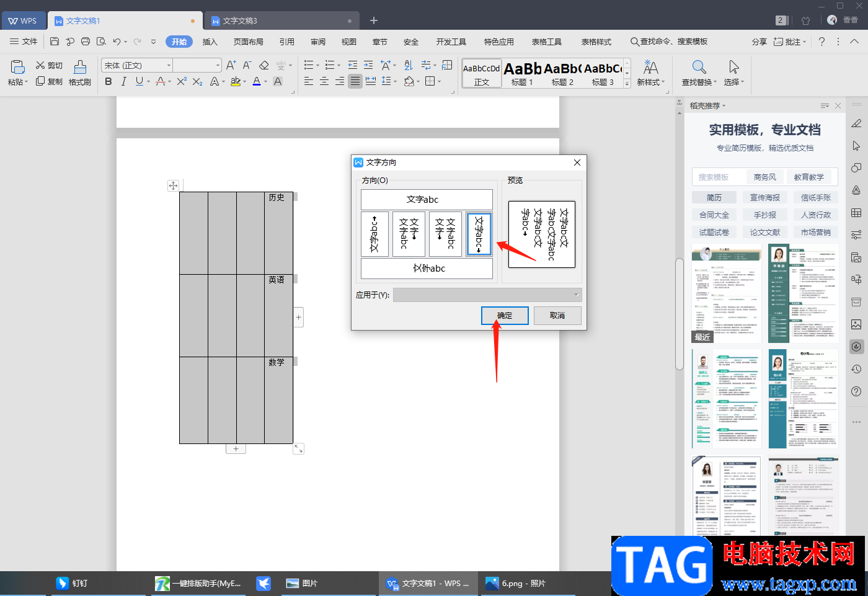Apply subscript formatting
The width and height of the screenshot is (868, 596).
[197, 81]
